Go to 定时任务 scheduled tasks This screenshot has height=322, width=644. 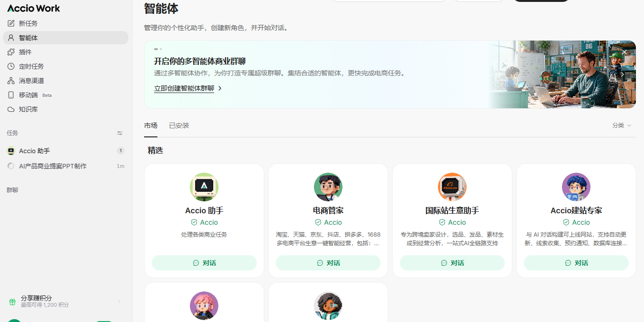click(x=65, y=66)
